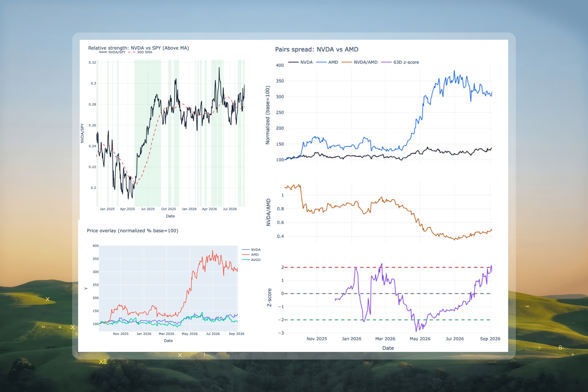Click the 'Relative strength: NVDA vs SPY (Above MA)' title
588x392 pixels.
click(139, 48)
